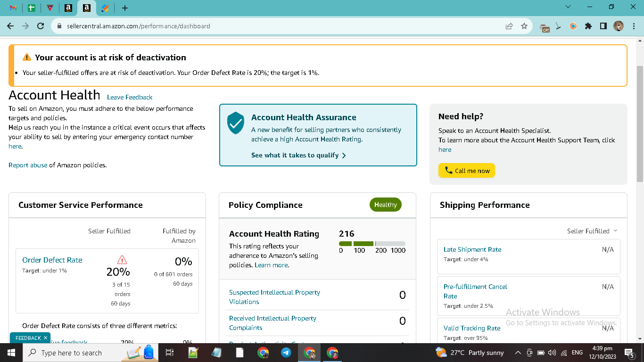The height and width of the screenshot is (362, 644).
Task: Open the weather widget showing 27°C
Action: 470,353
